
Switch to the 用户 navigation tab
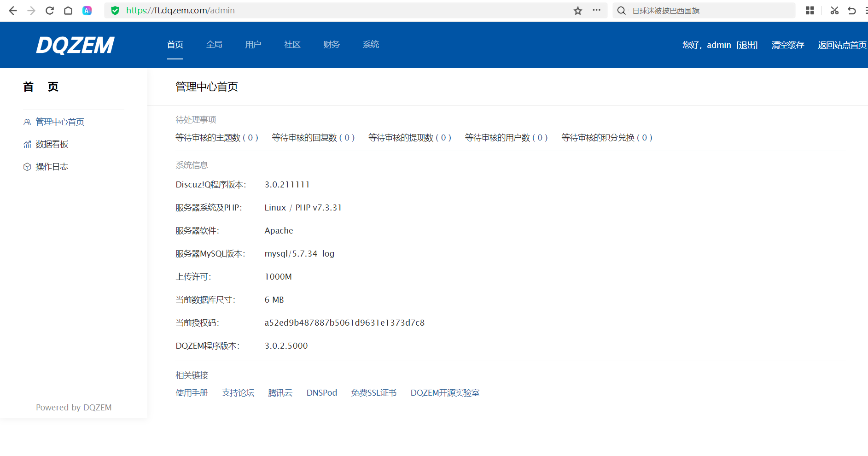click(x=253, y=45)
